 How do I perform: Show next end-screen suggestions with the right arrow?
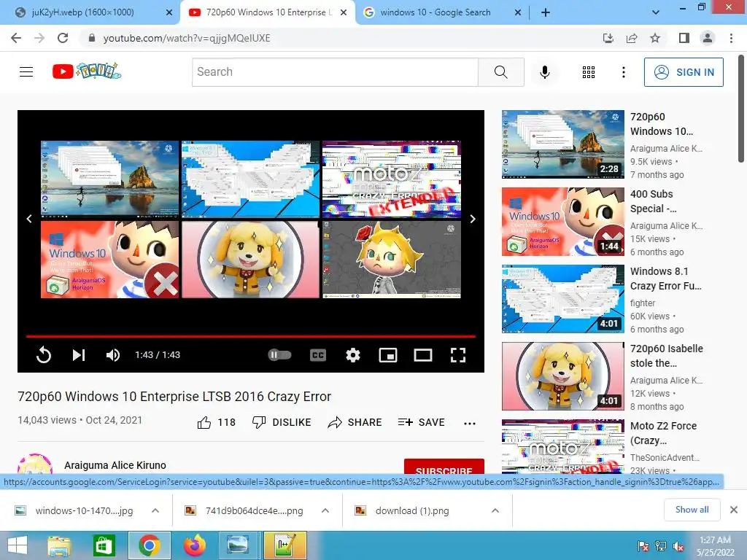coord(473,219)
